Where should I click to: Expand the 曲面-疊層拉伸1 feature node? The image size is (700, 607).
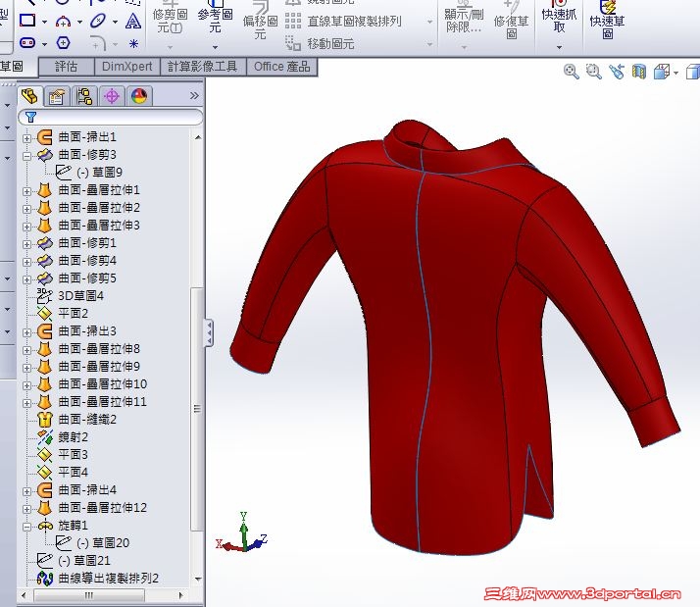[26, 191]
